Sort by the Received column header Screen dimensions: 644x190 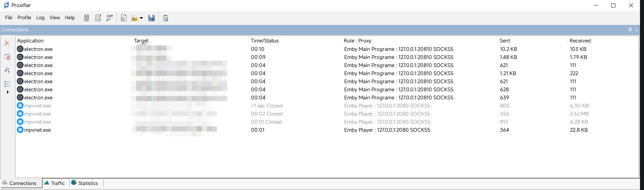coord(580,41)
